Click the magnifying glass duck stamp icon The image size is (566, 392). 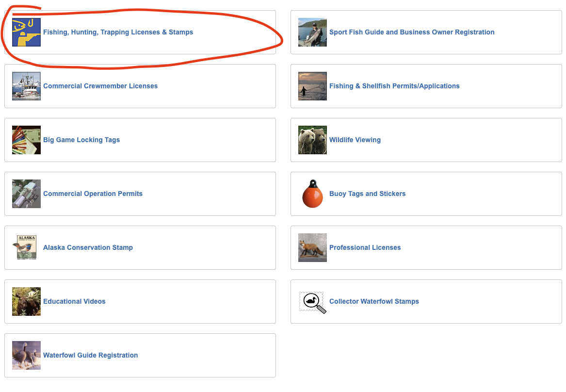[312, 302]
